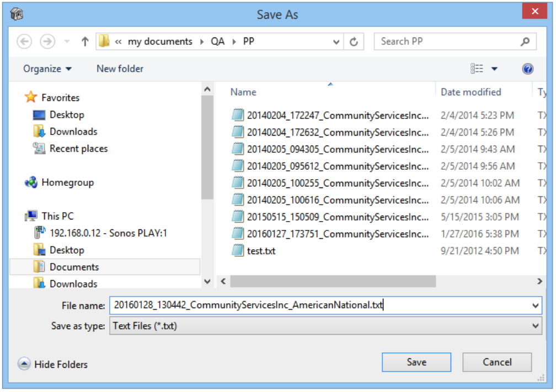This screenshot has height=392, width=556.
Task: Open Help via the question mark icon
Action: coord(528,68)
